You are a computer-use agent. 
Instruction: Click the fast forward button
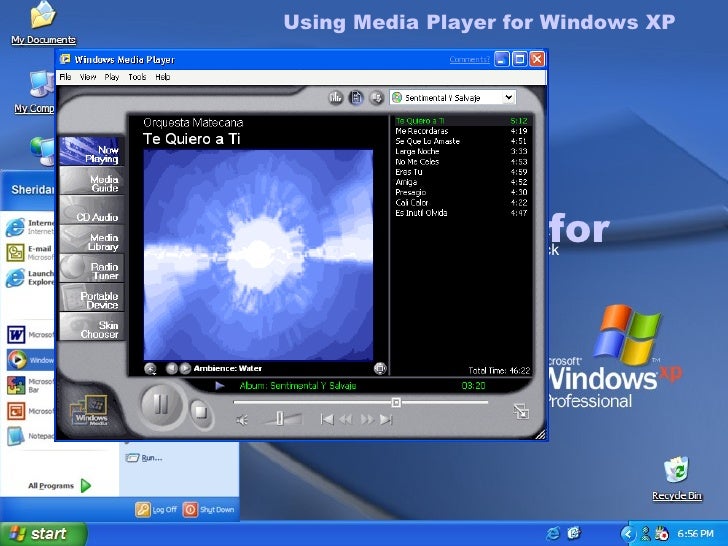pyautogui.click(x=366, y=420)
